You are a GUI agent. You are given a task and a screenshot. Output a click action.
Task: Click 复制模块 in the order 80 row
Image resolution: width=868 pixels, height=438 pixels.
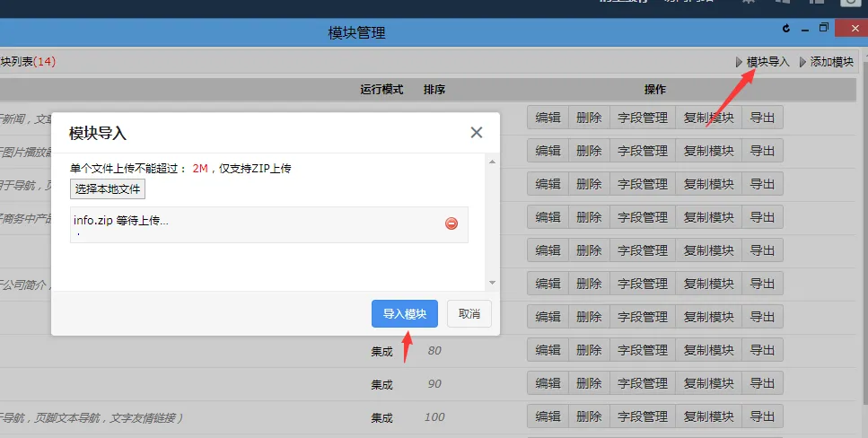(x=708, y=350)
